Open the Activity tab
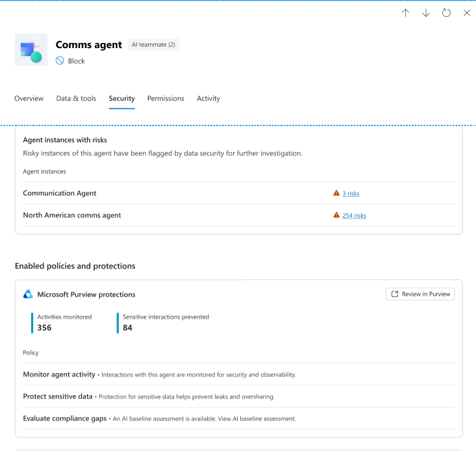The height and width of the screenshot is (451, 476). [x=208, y=99]
